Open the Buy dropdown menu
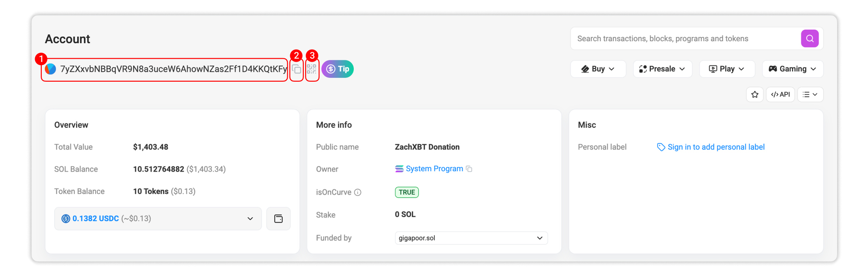This screenshot has width=868, height=276. coord(598,69)
